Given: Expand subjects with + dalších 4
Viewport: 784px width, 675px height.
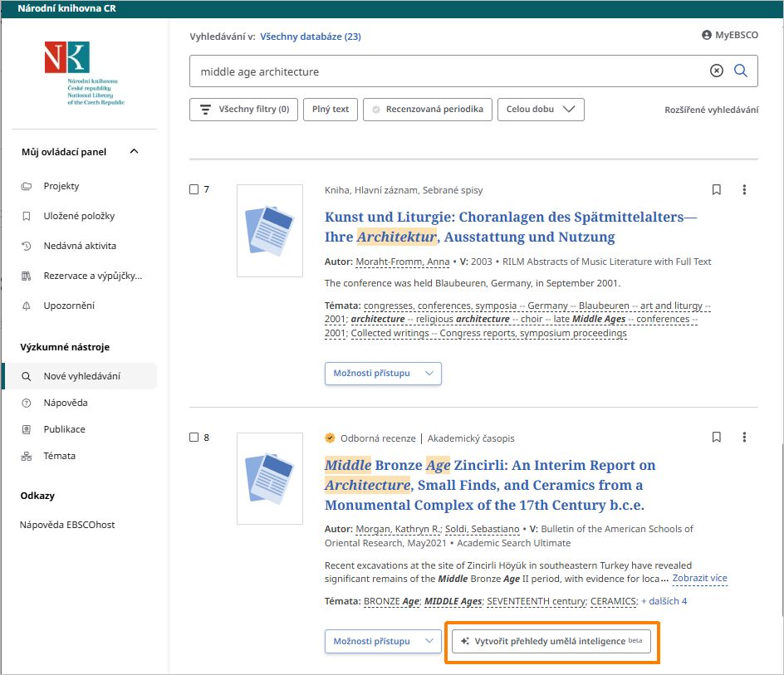Looking at the screenshot, I should point(664,601).
